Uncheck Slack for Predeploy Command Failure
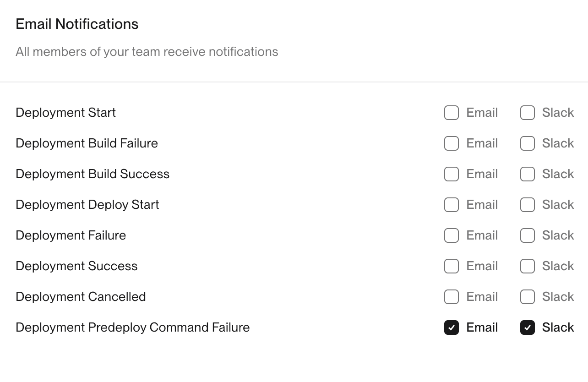Image resolution: width=588 pixels, height=382 pixels. pyautogui.click(x=528, y=327)
